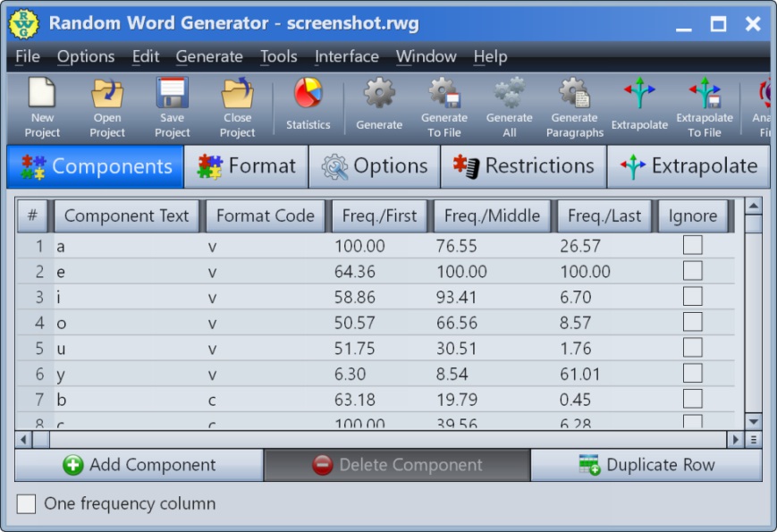Open the Tools menu
The width and height of the screenshot is (777, 532).
pos(278,56)
